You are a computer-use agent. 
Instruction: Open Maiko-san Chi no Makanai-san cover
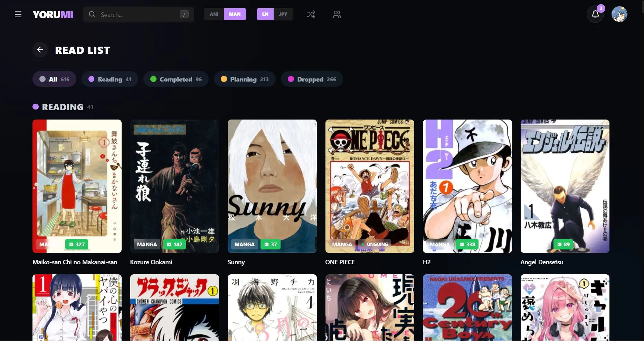coord(77,186)
